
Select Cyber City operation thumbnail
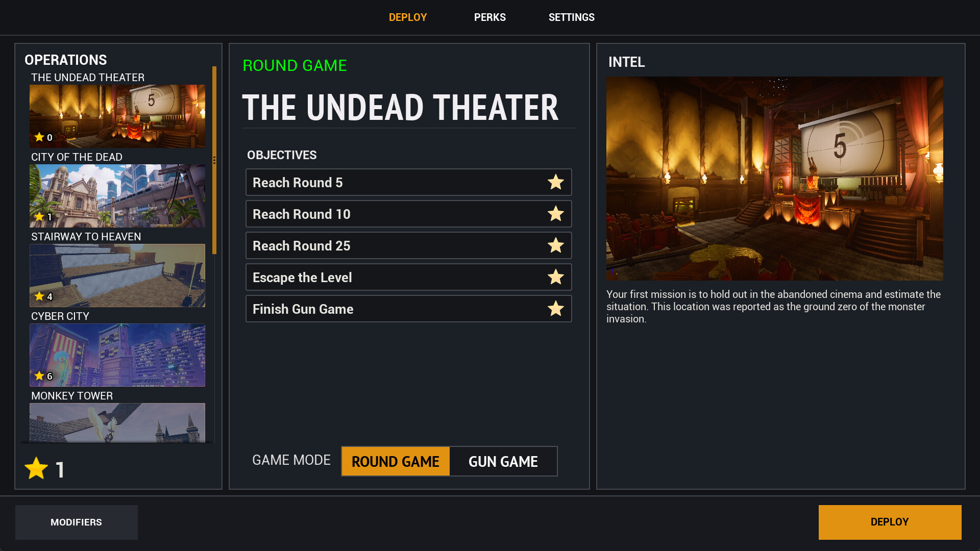[117, 355]
